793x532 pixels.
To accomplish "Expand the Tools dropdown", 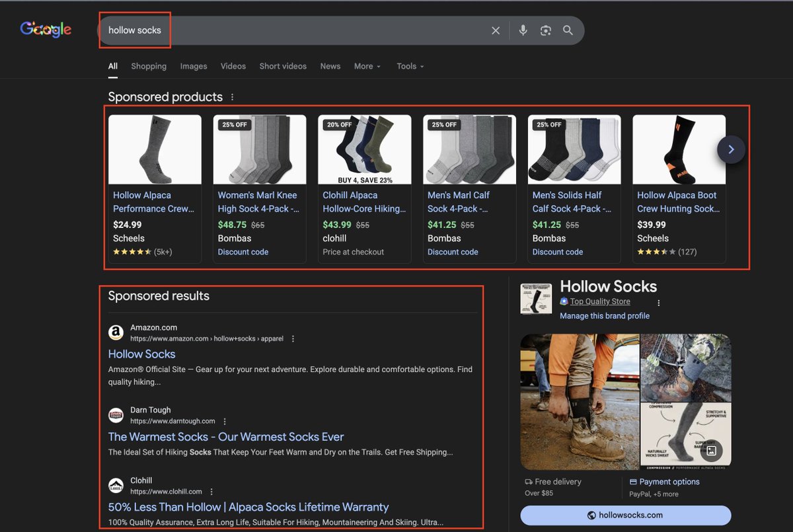I will tap(410, 66).
